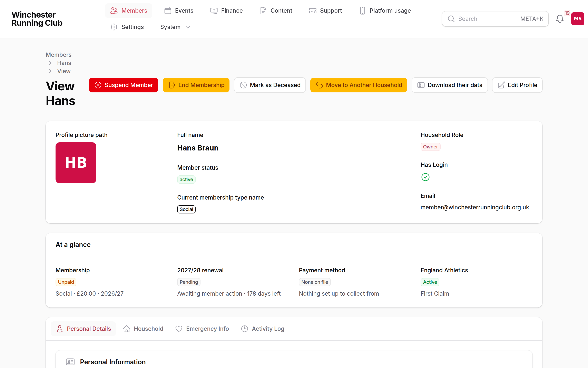Click the HB profile picture thumbnail
Viewport: 588px width, 368px height.
pyautogui.click(x=76, y=163)
